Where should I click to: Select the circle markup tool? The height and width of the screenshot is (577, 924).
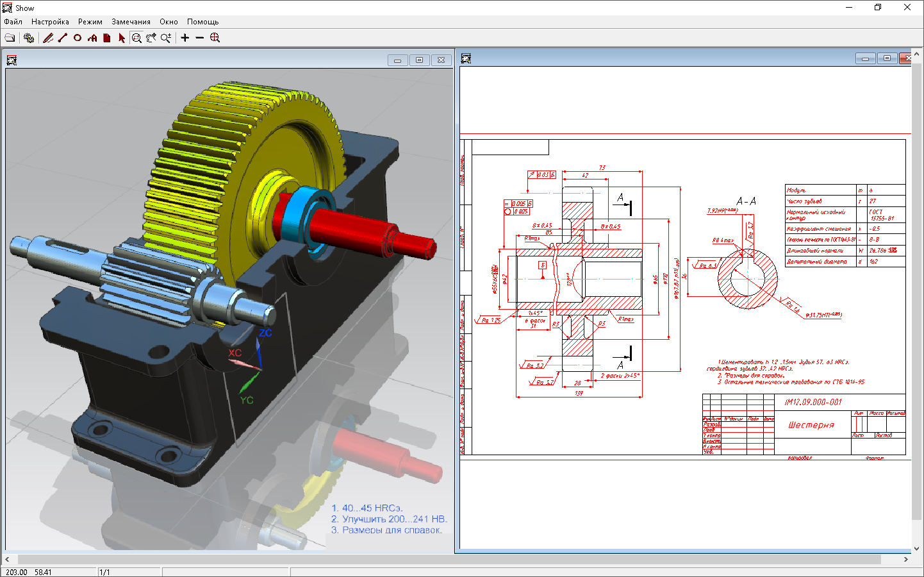tap(78, 38)
